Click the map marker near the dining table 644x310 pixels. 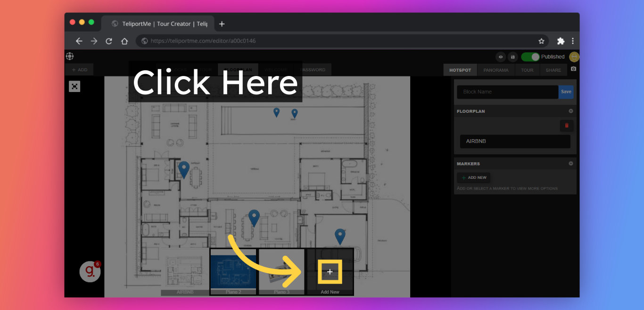pyautogui.click(x=254, y=218)
